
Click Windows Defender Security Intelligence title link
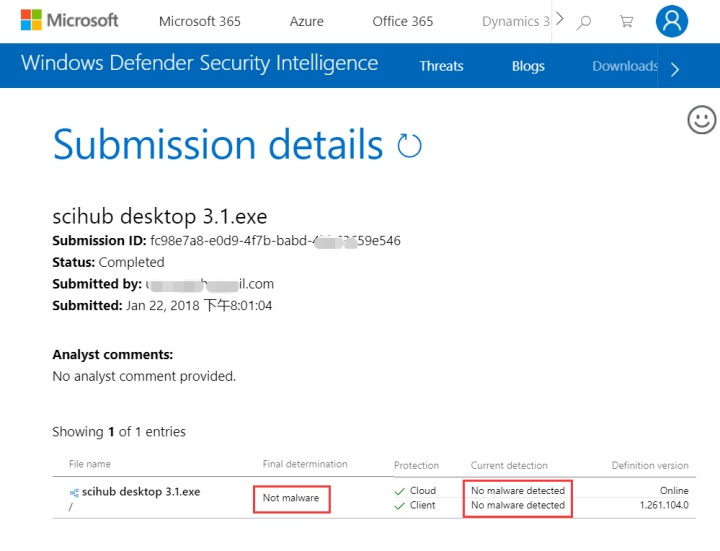tap(200, 63)
